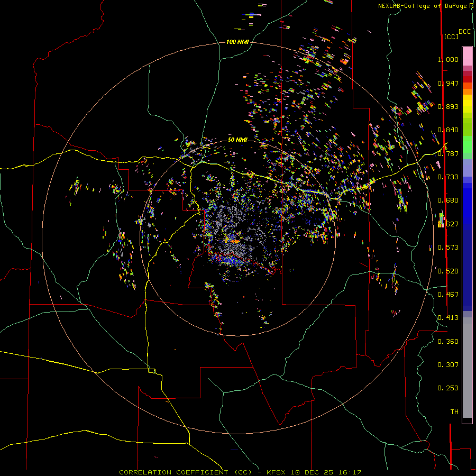
Task: Click the 0.787 legend value
Action: coord(448,153)
